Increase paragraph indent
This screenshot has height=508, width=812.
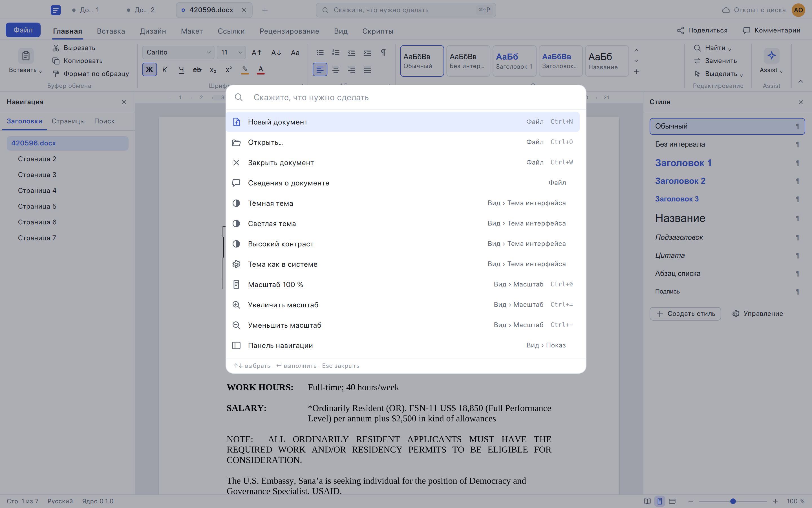[367, 52]
